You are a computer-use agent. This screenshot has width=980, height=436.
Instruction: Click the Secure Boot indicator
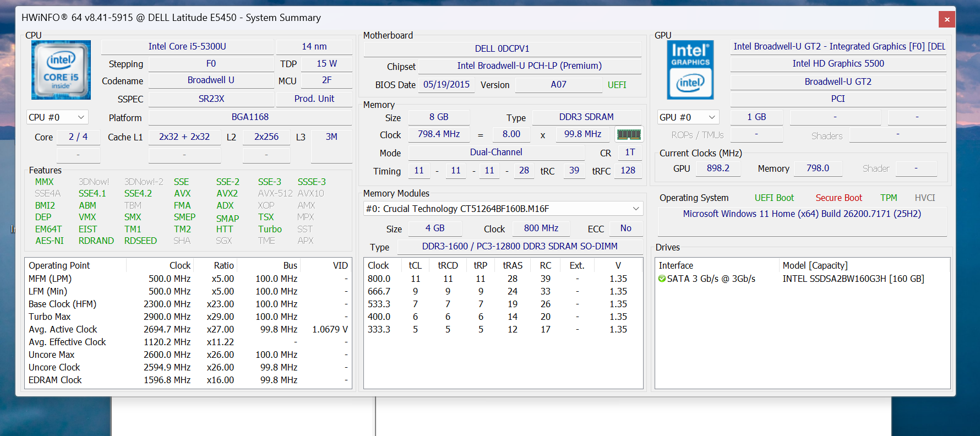[x=839, y=198]
